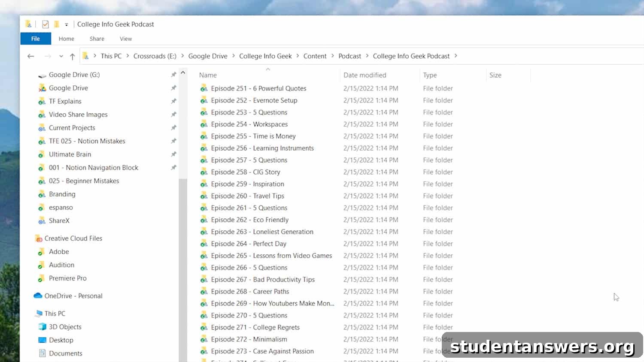Click the Properties checkmark quick access icon
The width and height of the screenshot is (644, 362).
click(45, 24)
